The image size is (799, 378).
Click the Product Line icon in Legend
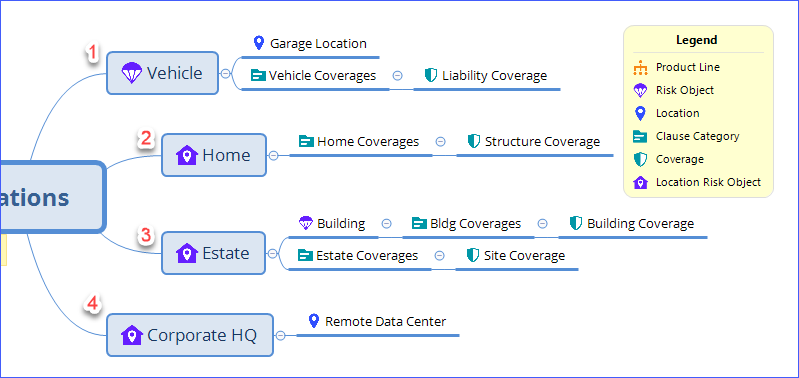[641, 67]
